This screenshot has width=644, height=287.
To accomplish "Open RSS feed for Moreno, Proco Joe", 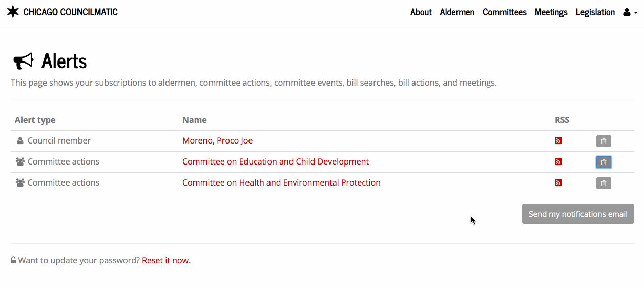I will tap(558, 141).
